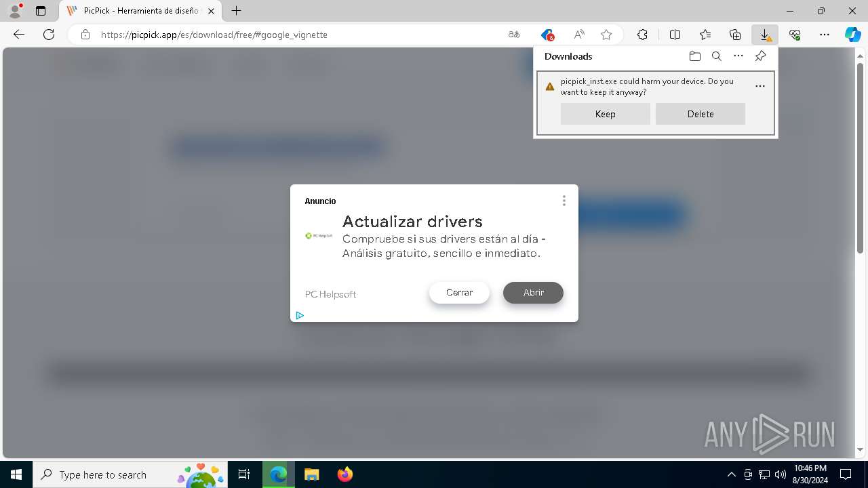Click the Downloads panel title
Viewport: 868px width, 488px height.
pos(568,56)
